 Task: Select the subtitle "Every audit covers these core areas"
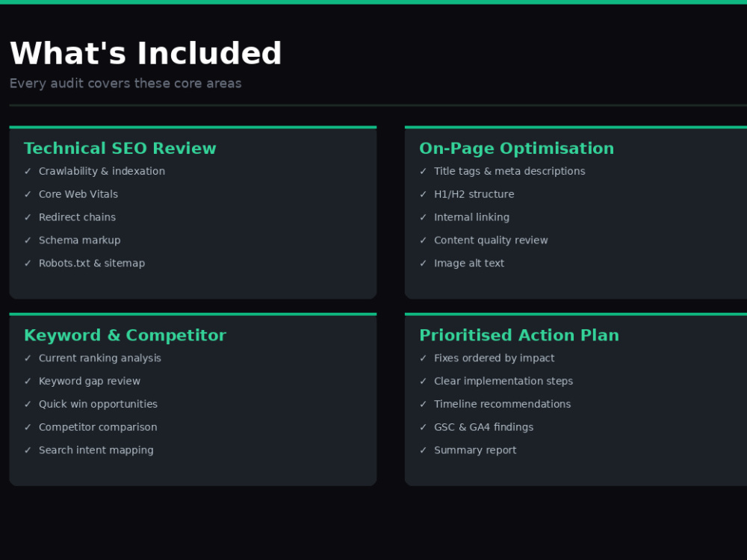pyautogui.click(x=125, y=84)
